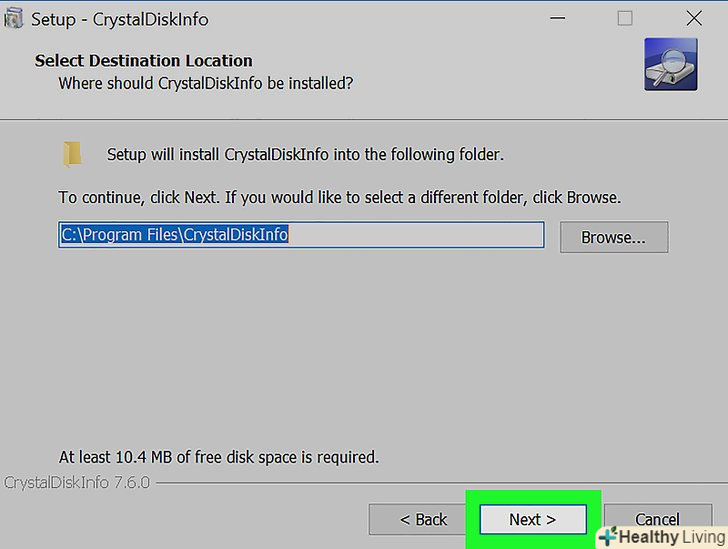The height and width of the screenshot is (549, 728).
Task: Click the "Setup will install CrystalDiskInfo" message
Action: 305,155
